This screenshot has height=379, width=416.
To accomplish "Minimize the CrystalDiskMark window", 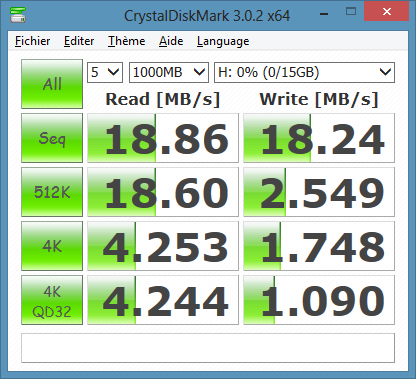I will 324,13.
